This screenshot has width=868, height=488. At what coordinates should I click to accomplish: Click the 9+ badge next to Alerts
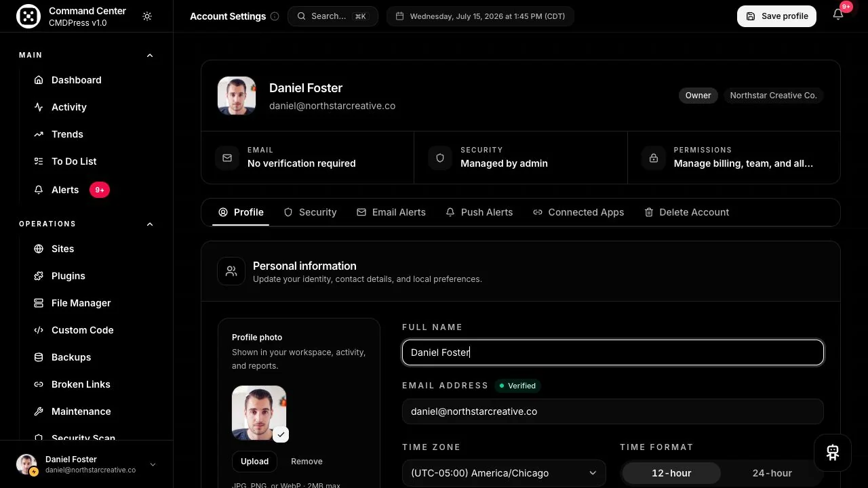(x=100, y=190)
